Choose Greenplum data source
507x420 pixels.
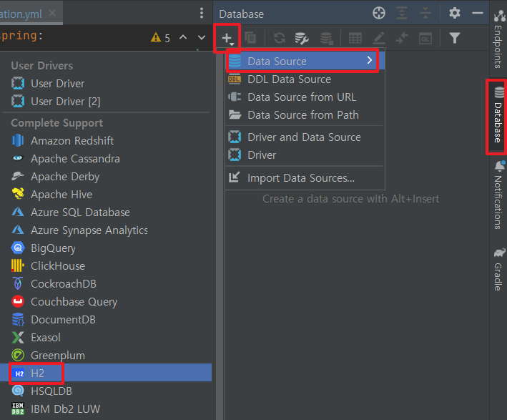[x=106, y=356]
